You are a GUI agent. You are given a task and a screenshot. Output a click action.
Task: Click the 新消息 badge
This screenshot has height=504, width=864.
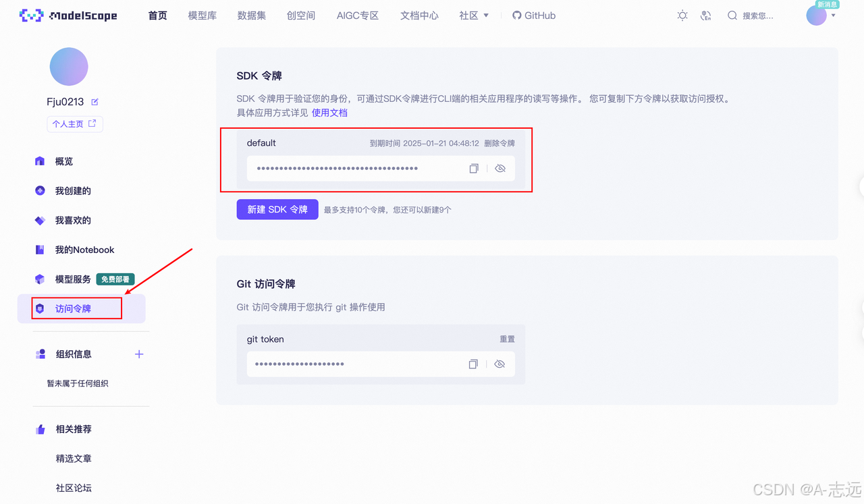(827, 5)
